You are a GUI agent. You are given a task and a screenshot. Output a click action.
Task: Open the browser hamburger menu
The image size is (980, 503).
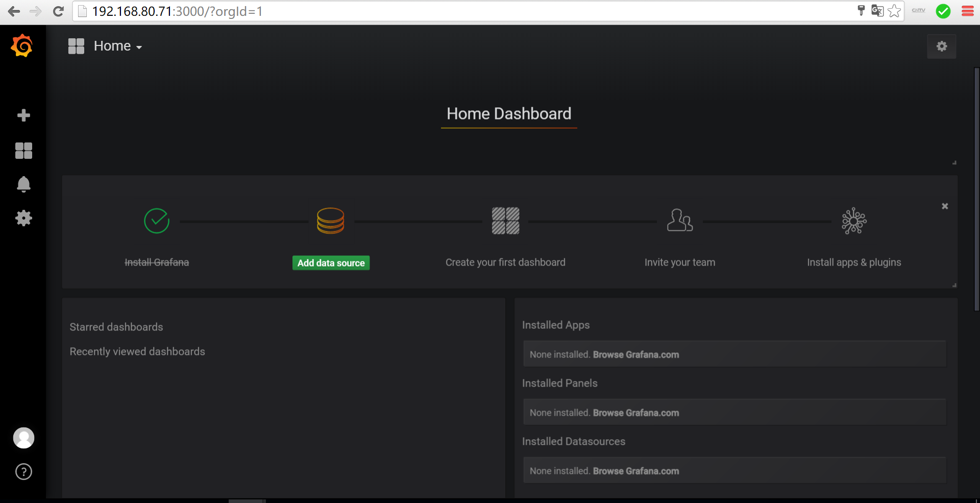click(x=967, y=11)
